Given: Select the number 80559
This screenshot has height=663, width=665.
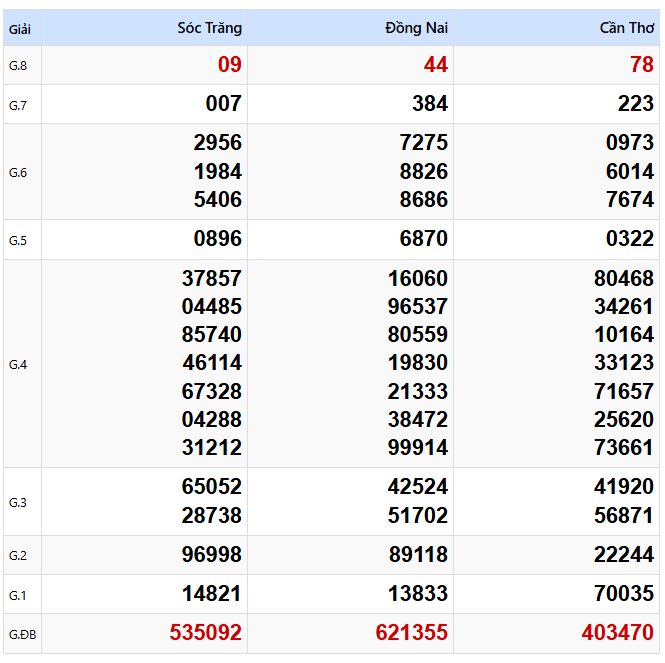Looking at the screenshot, I should [418, 334].
